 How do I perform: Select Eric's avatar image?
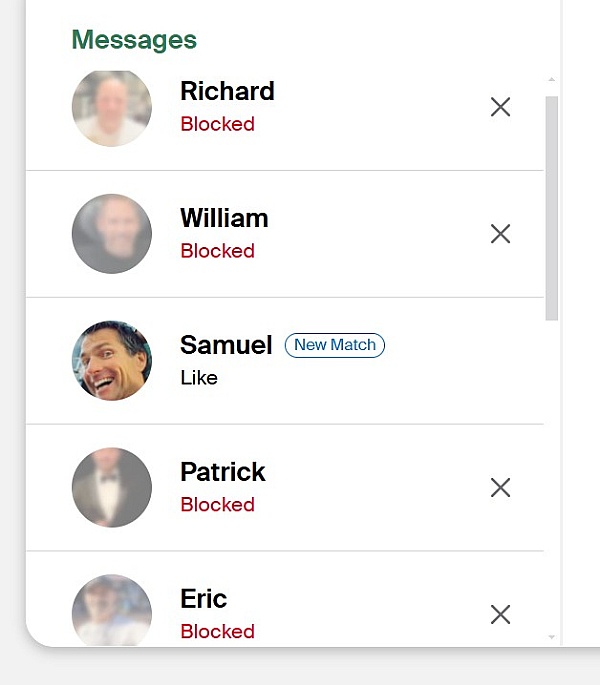112,610
